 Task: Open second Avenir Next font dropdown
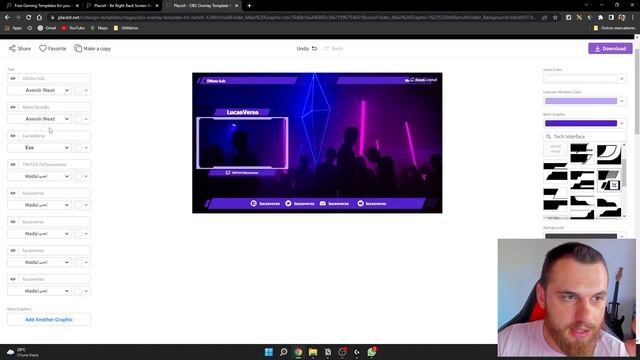40,119
